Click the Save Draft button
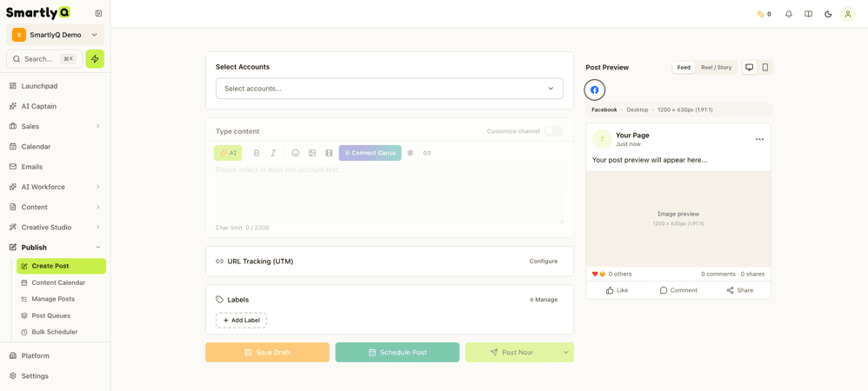 pyautogui.click(x=267, y=352)
